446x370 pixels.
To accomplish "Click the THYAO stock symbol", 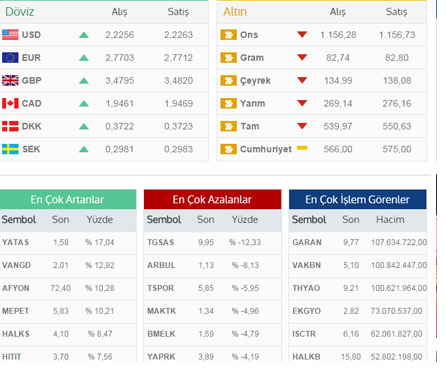I will click(306, 288).
